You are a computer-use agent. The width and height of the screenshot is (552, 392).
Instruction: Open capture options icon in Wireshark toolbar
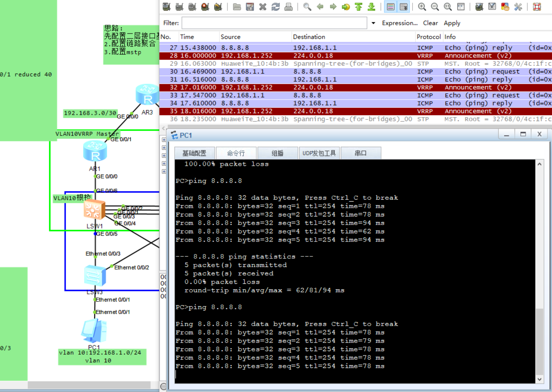(x=179, y=7)
